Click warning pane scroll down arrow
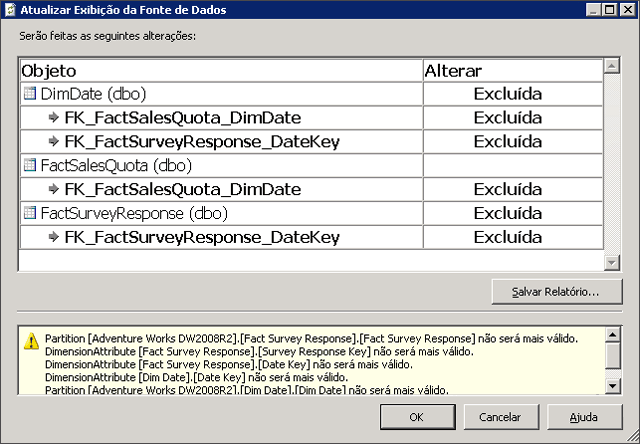Viewport: 640px width, 444px height. click(x=613, y=386)
